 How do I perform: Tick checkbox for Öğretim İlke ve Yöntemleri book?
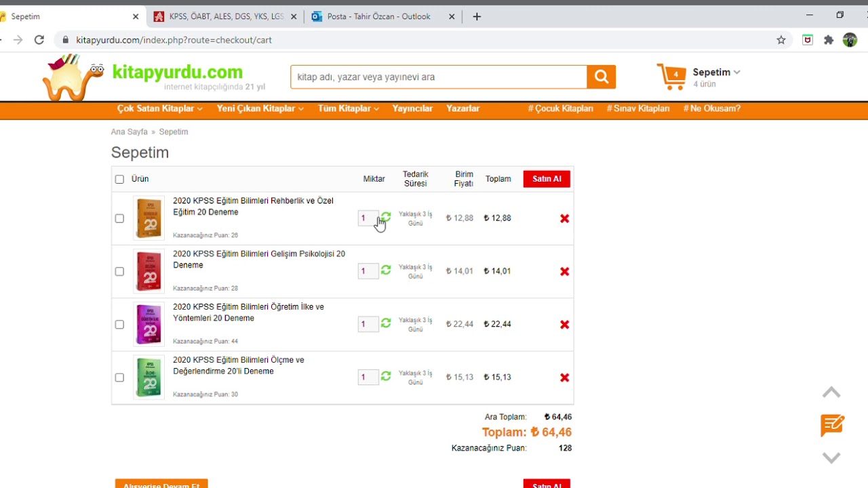[119, 324]
